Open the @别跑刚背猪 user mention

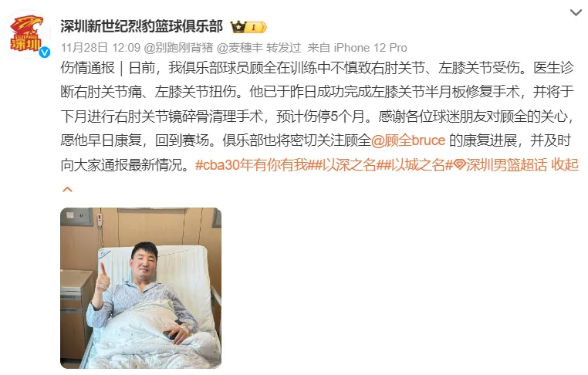[x=179, y=48]
